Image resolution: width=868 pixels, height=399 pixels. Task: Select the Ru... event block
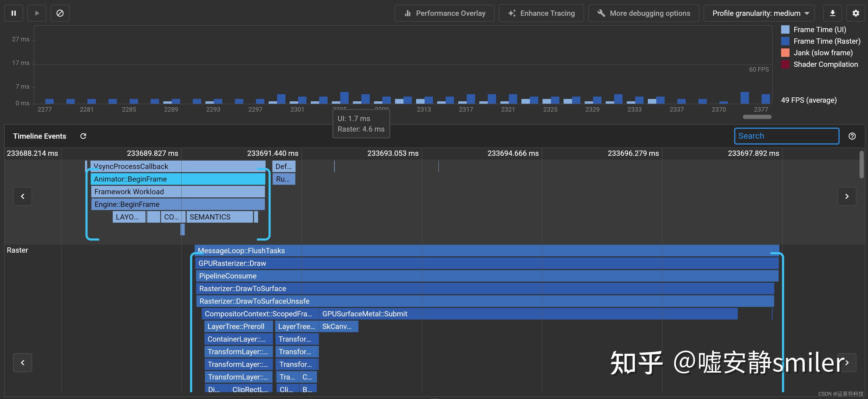[x=284, y=179]
